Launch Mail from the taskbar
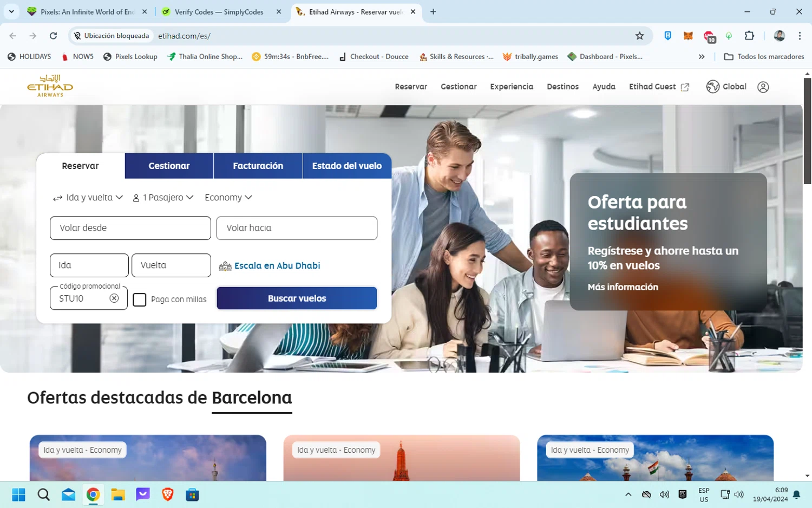Screen dimensions: 812x508 68,494
